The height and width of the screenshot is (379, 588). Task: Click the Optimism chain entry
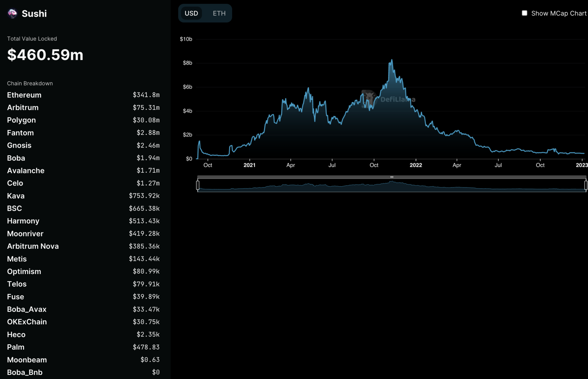coord(24,271)
